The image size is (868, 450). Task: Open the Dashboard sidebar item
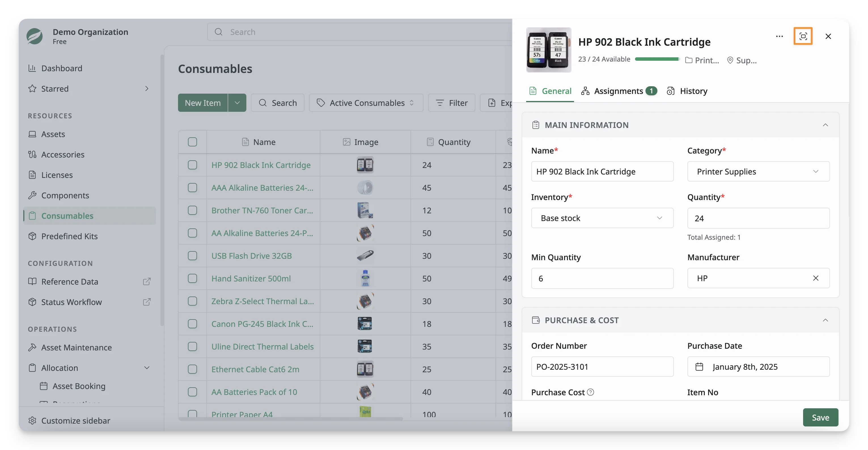89,68
